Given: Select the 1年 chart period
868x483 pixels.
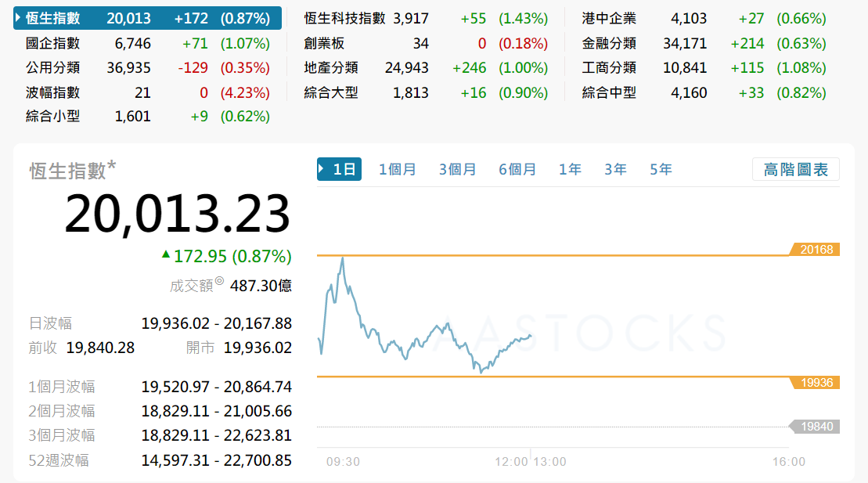Looking at the screenshot, I should [570, 168].
